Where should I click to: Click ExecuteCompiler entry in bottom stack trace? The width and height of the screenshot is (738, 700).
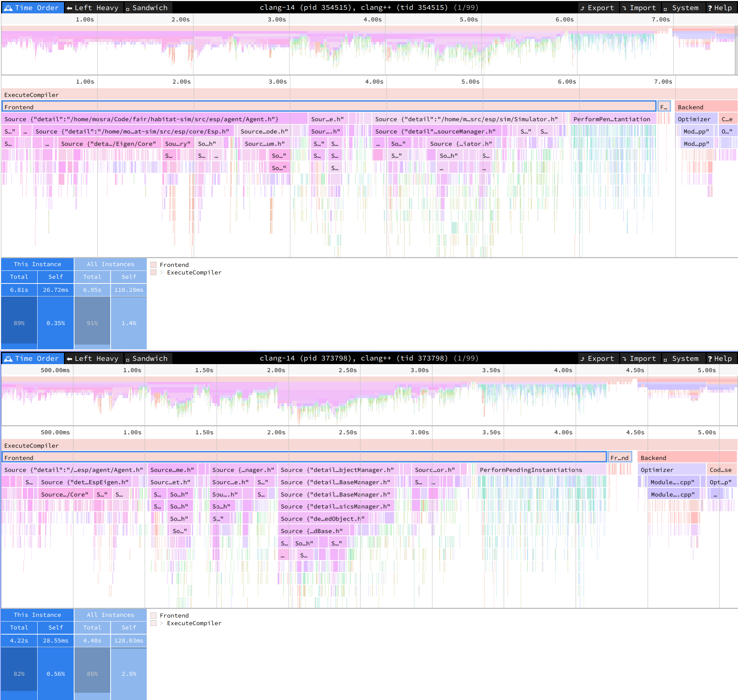point(194,623)
